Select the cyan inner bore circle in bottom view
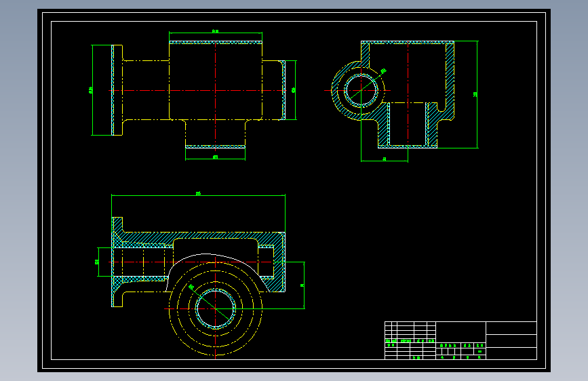 tap(216, 308)
